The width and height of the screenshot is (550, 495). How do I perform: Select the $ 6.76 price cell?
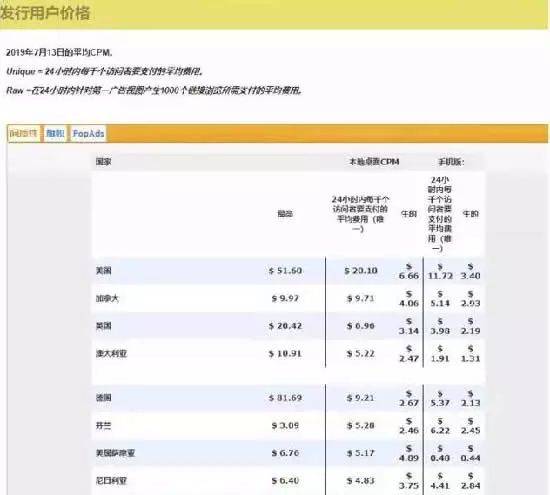285,453
